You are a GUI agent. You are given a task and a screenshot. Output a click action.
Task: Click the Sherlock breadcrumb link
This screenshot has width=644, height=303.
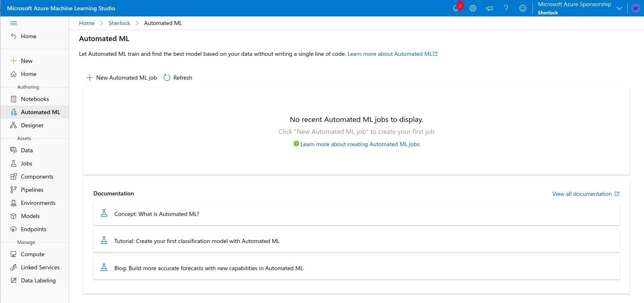[119, 23]
